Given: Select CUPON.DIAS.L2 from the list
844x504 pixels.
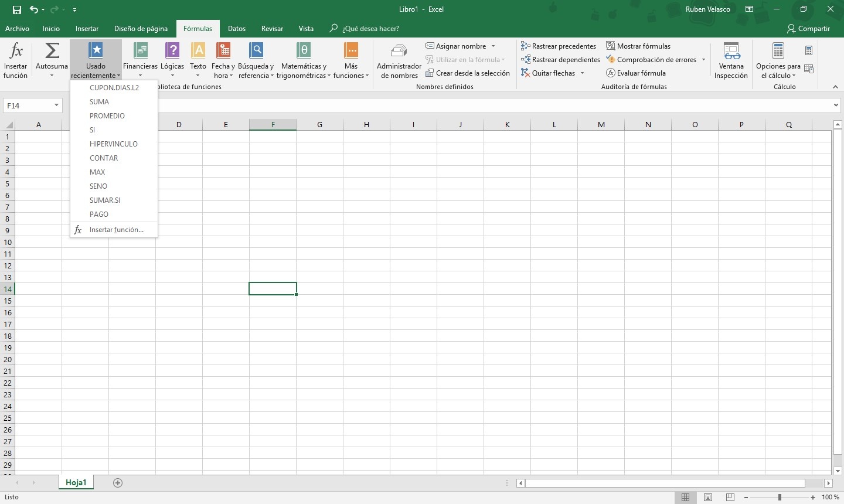Looking at the screenshot, I should 114,87.
